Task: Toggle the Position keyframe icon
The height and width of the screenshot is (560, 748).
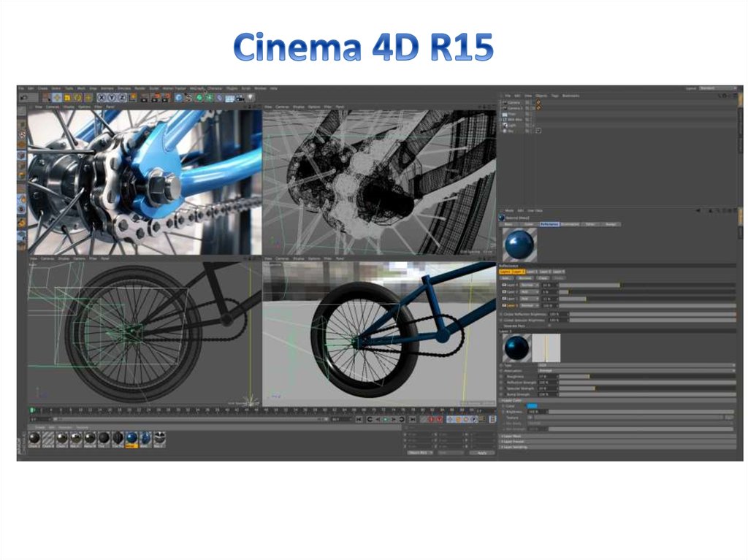Action: tap(450, 419)
